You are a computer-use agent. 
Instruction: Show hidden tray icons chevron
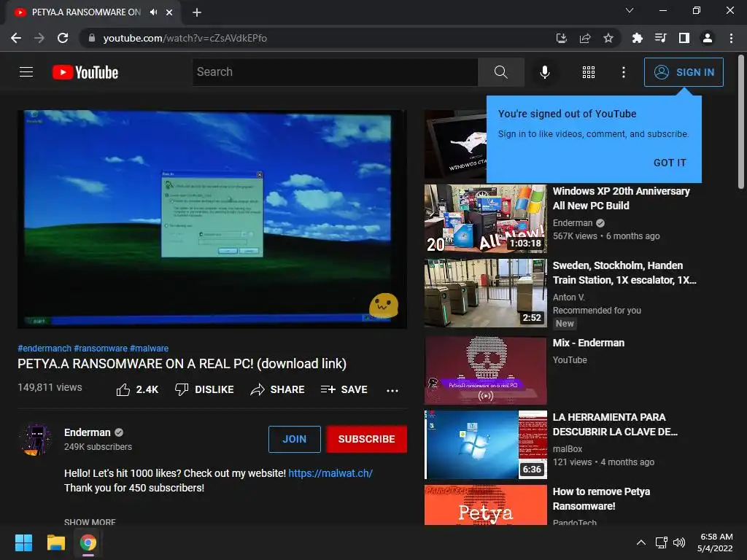641,542
